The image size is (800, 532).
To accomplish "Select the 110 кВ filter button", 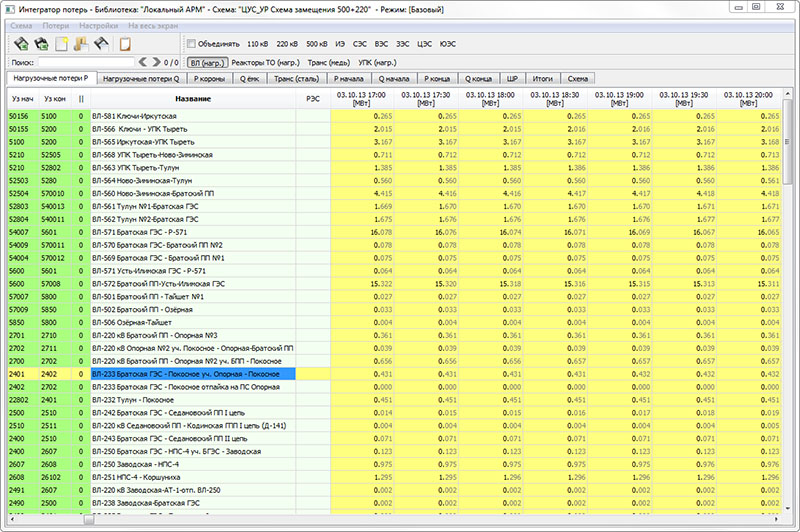I will click(x=258, y=44).
